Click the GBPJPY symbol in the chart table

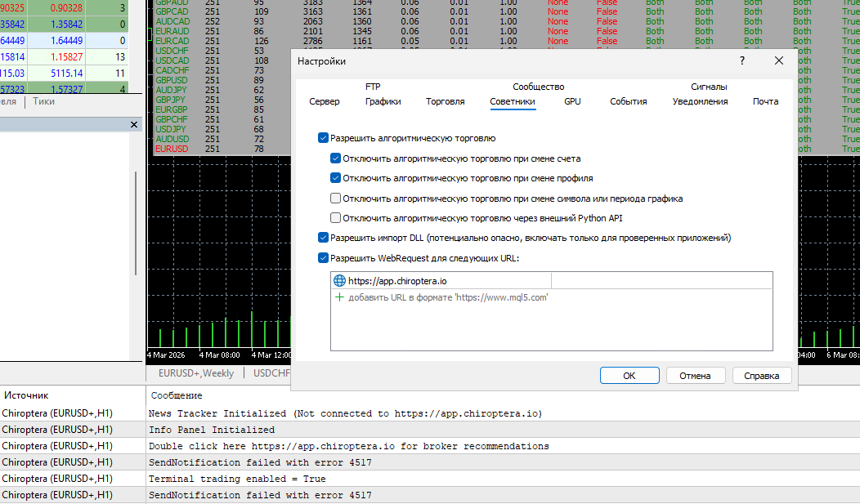(171, 100)
